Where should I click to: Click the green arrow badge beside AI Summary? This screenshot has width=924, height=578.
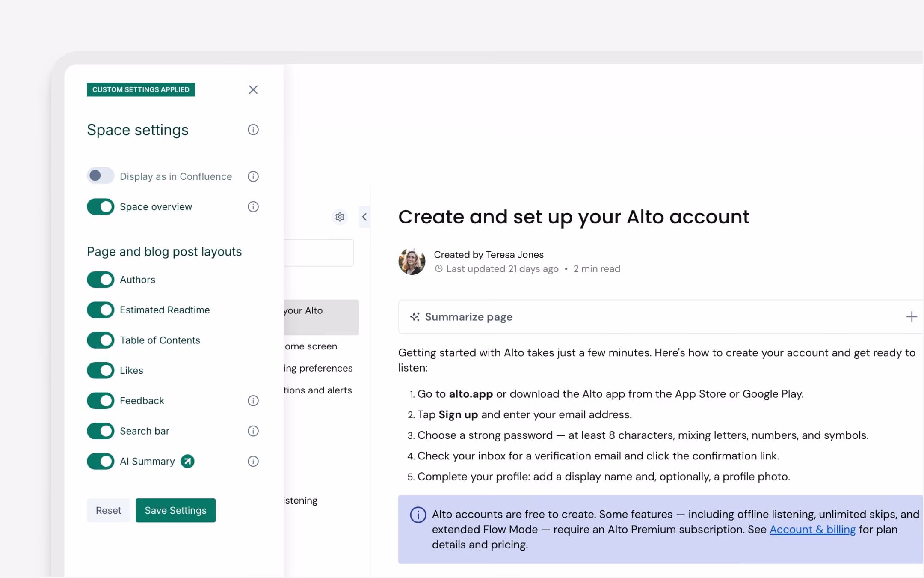click(187, 461)
